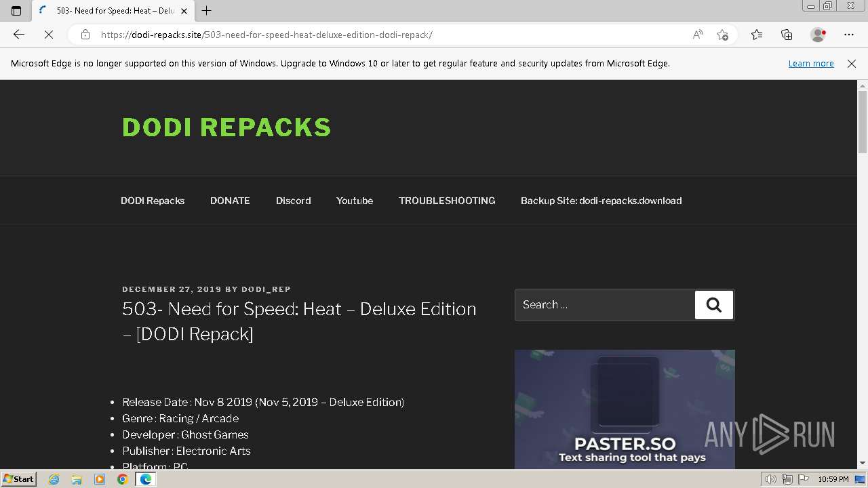The image size is (868, 488).
Task: Click the browser back arrow
Action: (19, 35)
